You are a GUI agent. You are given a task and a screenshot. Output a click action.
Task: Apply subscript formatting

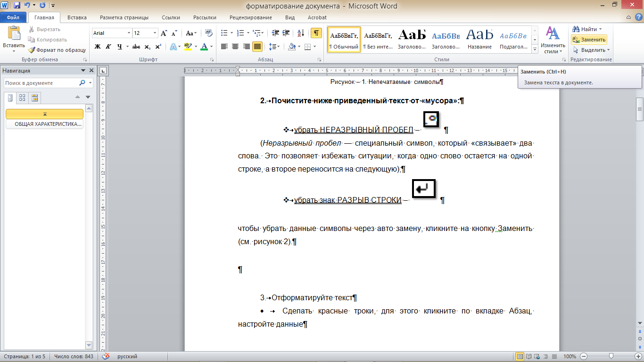point(147,46)
